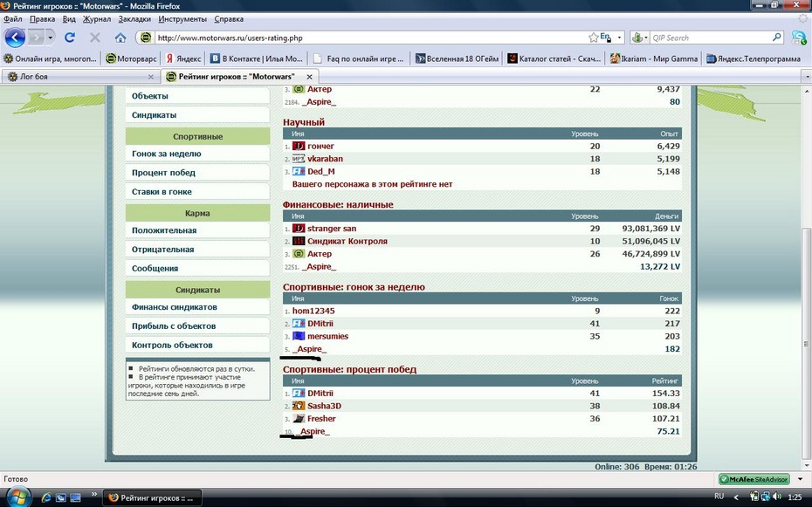812x507 pixels.
Task: Open the Отрицательная karma rating
Action: (197, 250)
